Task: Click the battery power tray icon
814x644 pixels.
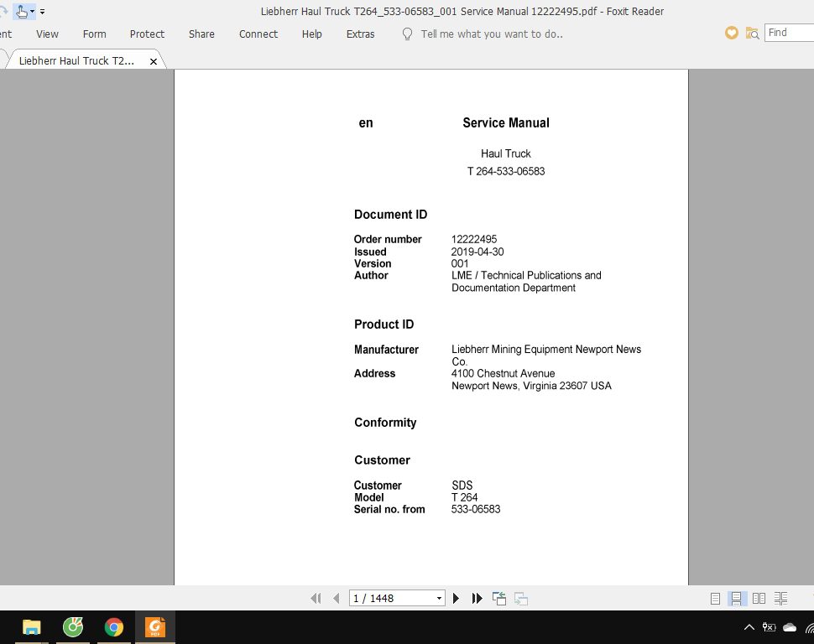Action: 770,627
